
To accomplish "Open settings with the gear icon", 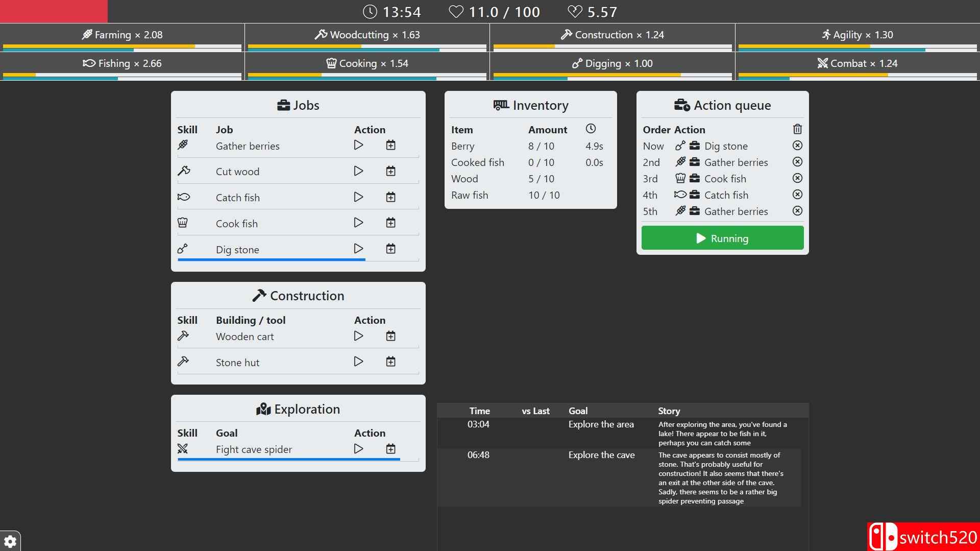I will pos(10,541).
